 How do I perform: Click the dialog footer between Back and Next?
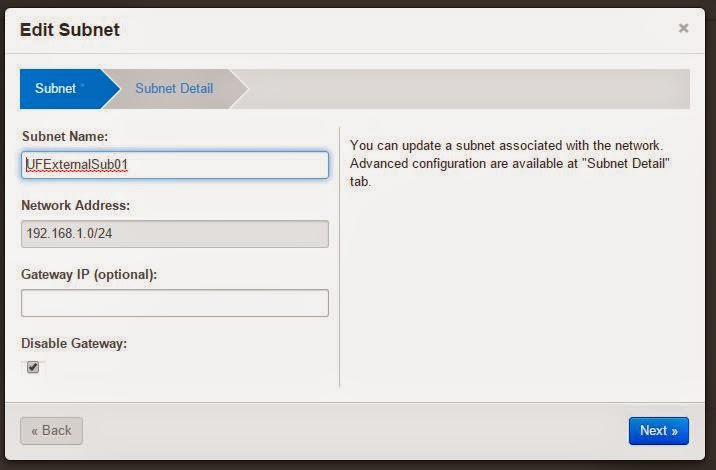click(355, 431)
